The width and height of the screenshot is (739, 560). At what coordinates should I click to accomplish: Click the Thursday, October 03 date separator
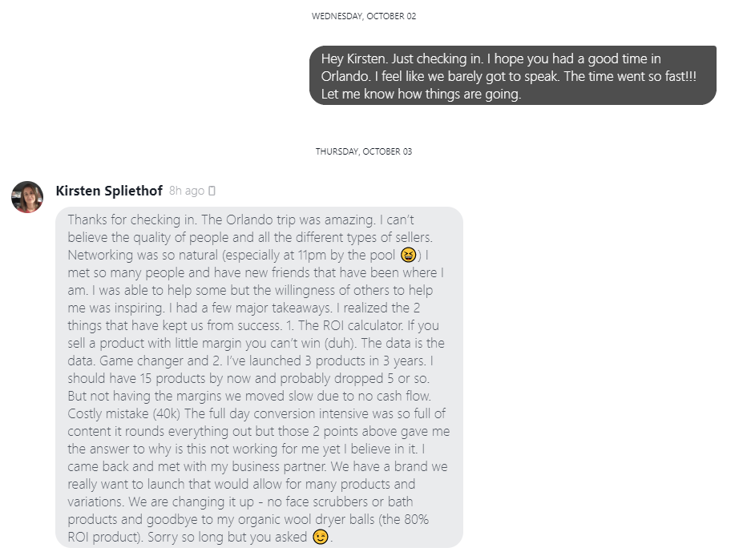click(364, 151)
